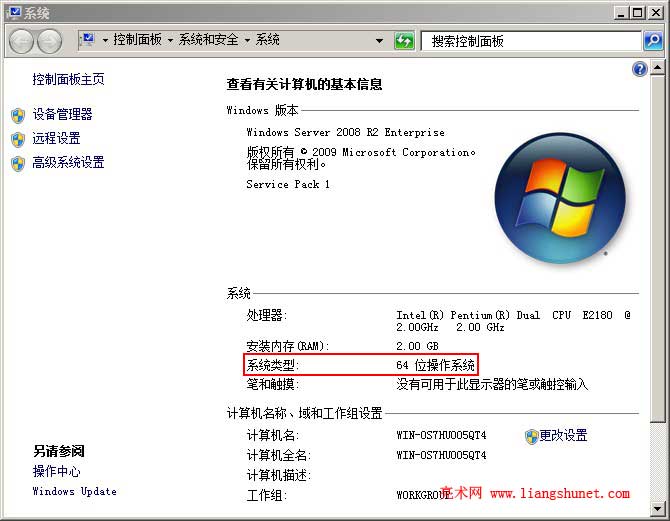Image resolution: width=670 pixels, height=521 pixels.
Task: Click into the 搜索控制面板 search field
Action: pos(531,41)
